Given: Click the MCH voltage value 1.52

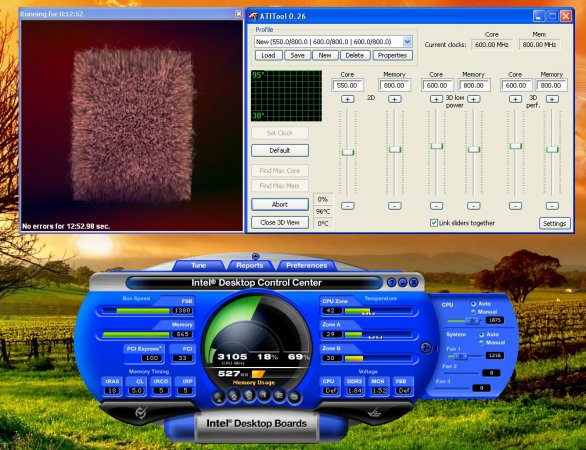Looking at the screenshot, I should point(378,391).
